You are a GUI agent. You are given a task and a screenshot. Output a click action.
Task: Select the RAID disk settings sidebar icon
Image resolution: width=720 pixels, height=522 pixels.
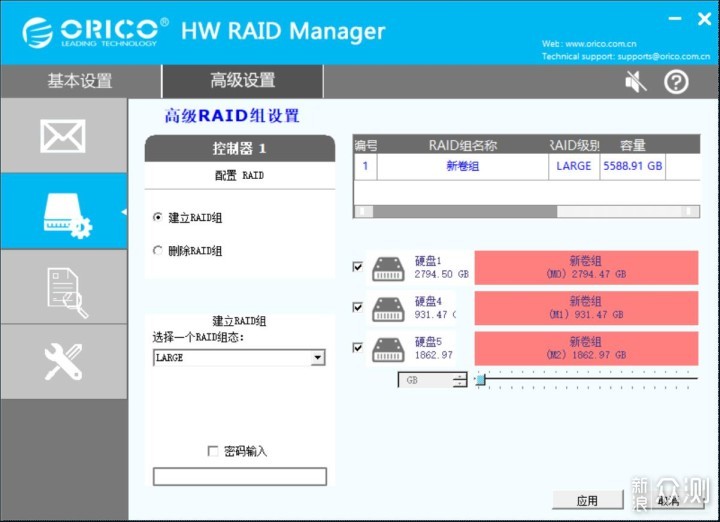[x=63, y=212]
